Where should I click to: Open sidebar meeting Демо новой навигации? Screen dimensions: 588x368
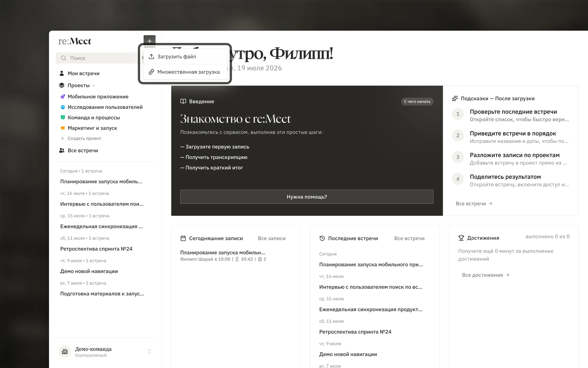pos(89,271)
